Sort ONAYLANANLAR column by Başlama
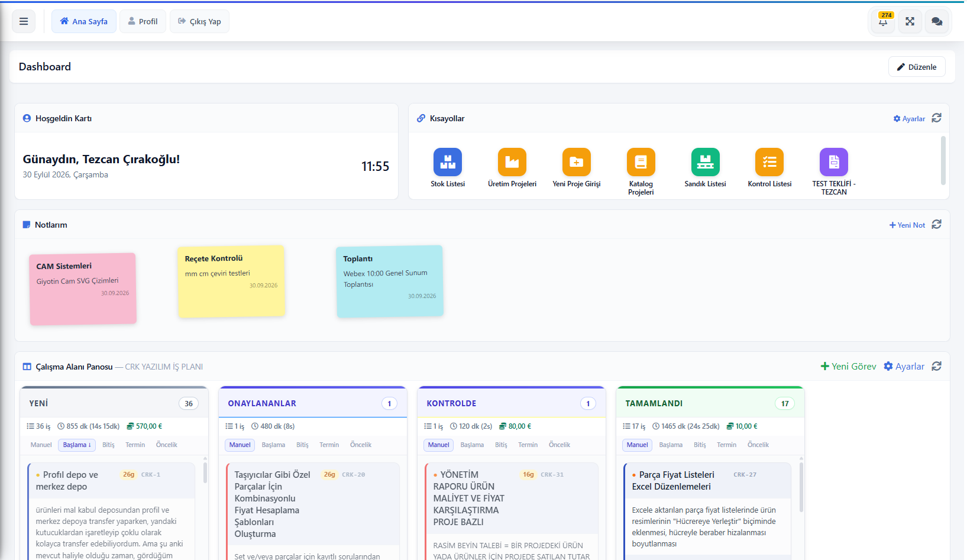This screenshot has width=967, height=560. 274,445
